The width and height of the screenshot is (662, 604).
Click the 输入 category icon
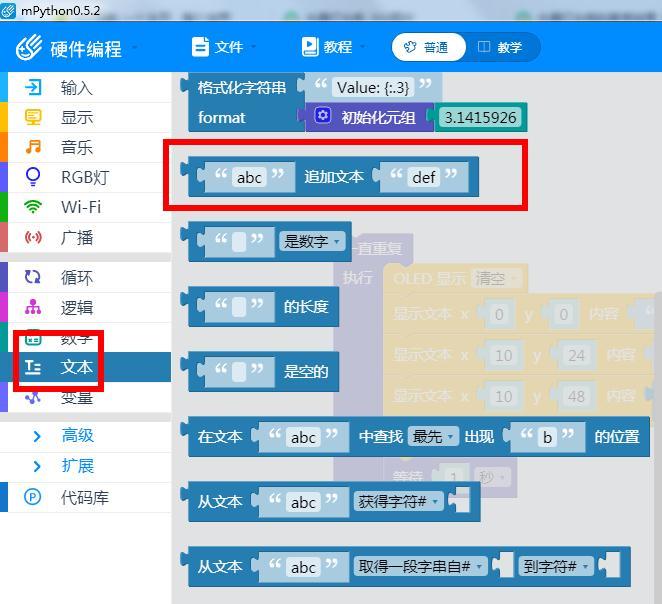pyautogui.click(x=33, y=87)
